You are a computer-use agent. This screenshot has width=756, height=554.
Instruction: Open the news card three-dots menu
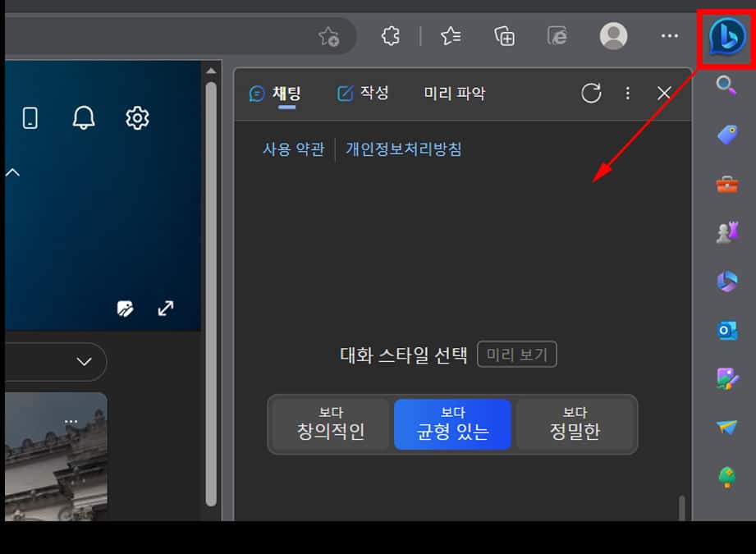pos(71,421)
